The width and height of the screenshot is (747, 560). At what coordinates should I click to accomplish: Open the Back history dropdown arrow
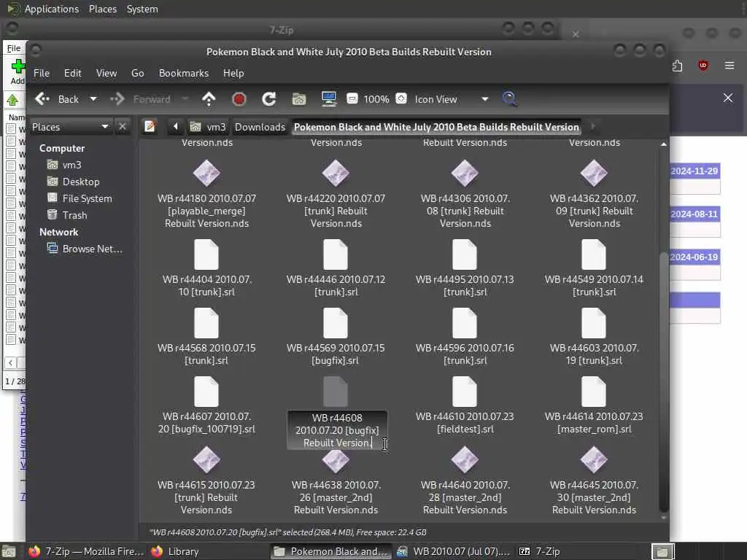coord(93,99)
